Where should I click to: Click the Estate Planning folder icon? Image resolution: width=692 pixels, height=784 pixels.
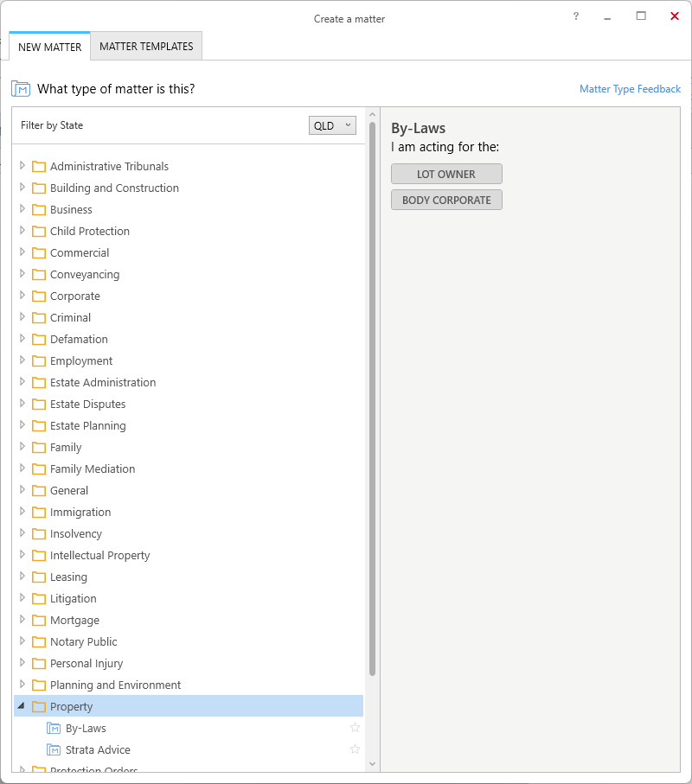click(39, 425)
